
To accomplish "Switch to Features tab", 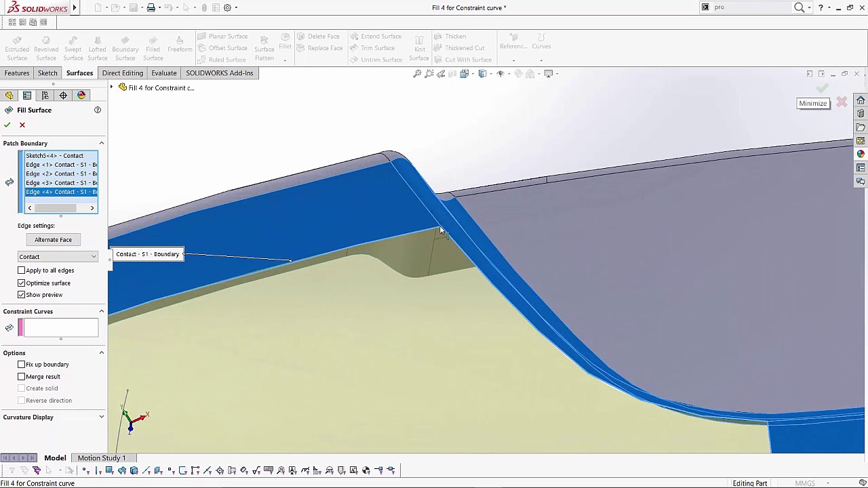I will pyautogui.click(x=17, y=73).
